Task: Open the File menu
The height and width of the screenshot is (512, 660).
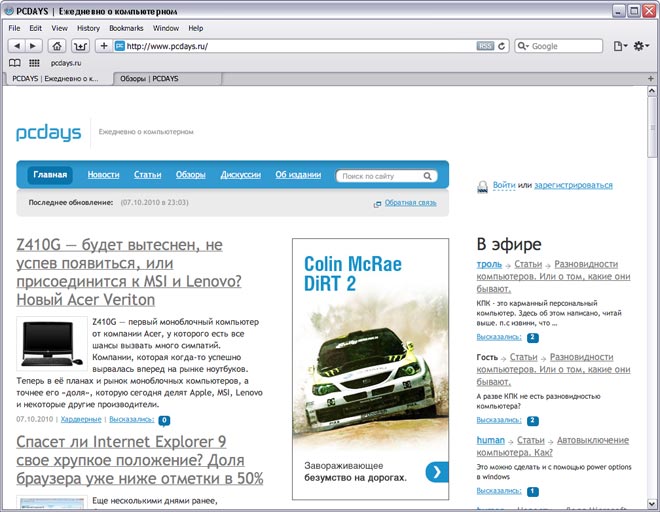Action: [x=14, y=28]
